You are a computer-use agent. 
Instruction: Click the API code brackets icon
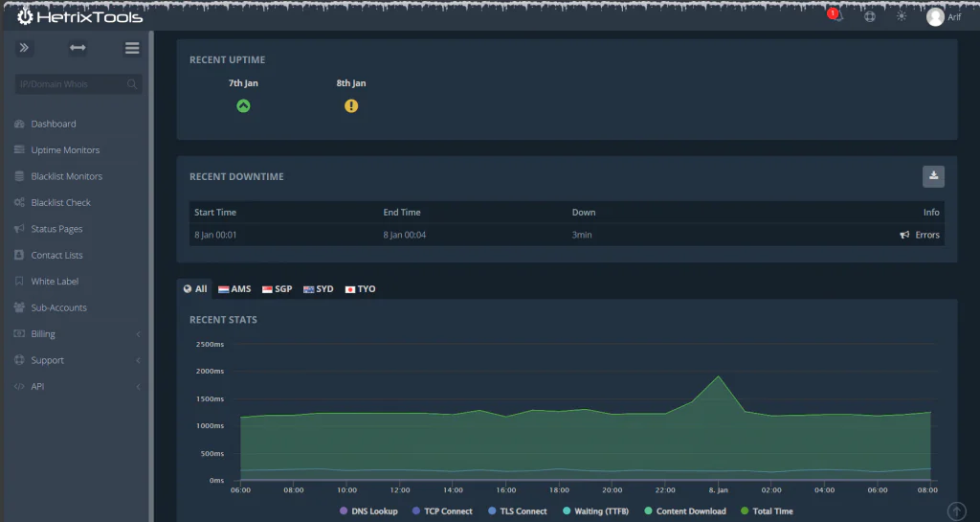coord(19,386)
